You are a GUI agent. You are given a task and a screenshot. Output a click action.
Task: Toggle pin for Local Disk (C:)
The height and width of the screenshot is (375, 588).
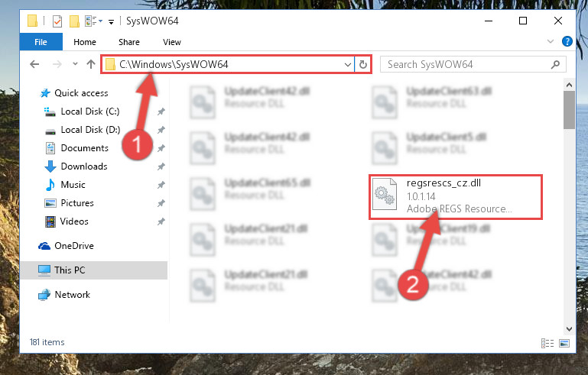pyautogui.click(x=161, y=112)
